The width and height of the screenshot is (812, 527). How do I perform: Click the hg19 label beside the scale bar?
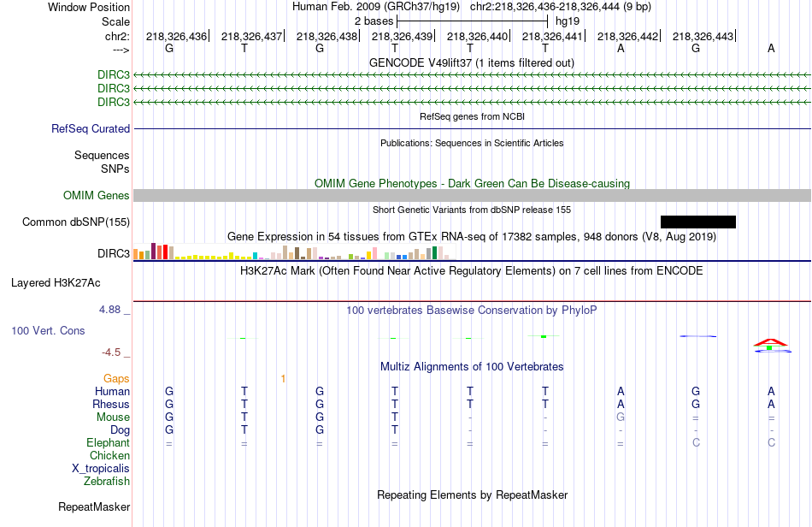568,21
